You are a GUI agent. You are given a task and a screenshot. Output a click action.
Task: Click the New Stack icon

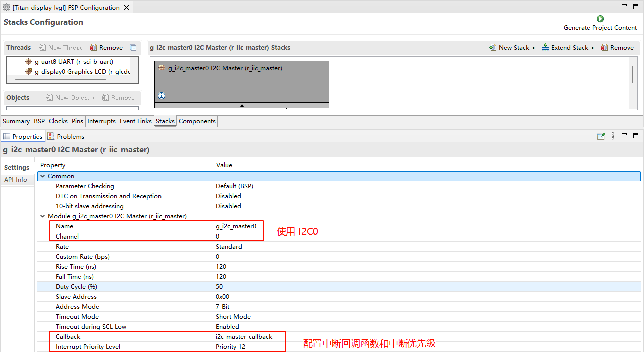[x=493, y=48]
